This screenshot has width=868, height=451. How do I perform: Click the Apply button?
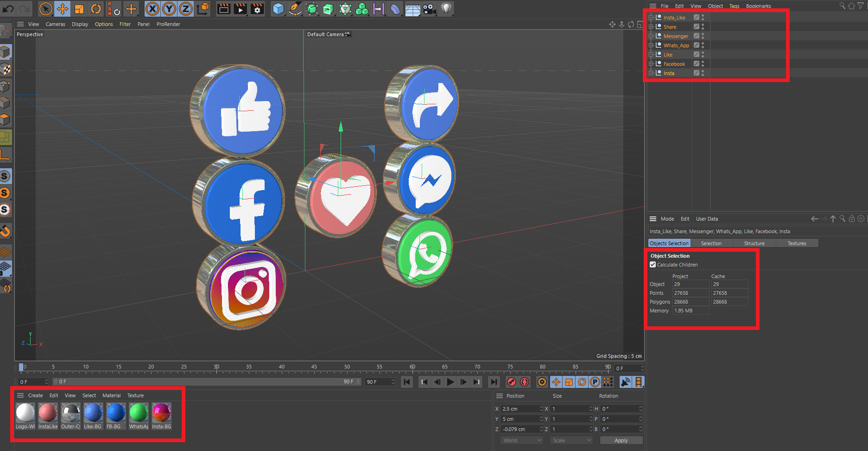[x=621, y=440]
